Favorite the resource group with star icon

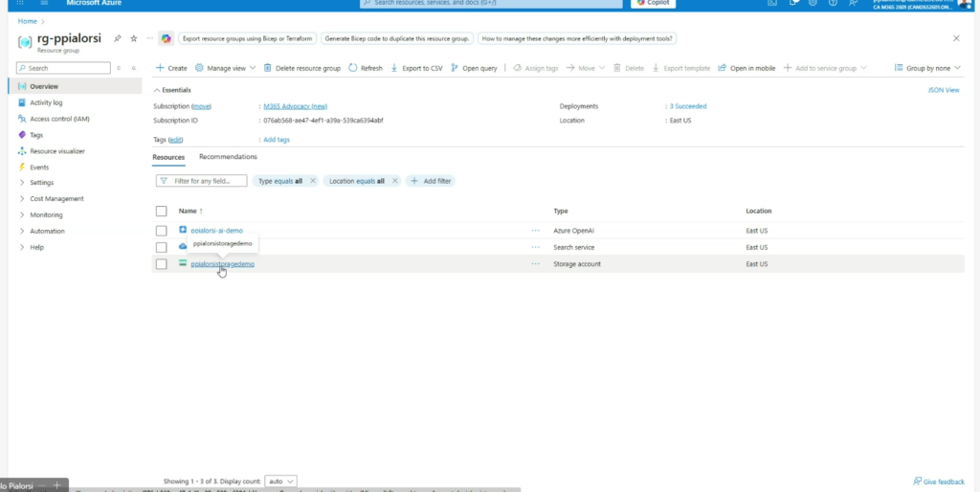(x=134, y=38)
